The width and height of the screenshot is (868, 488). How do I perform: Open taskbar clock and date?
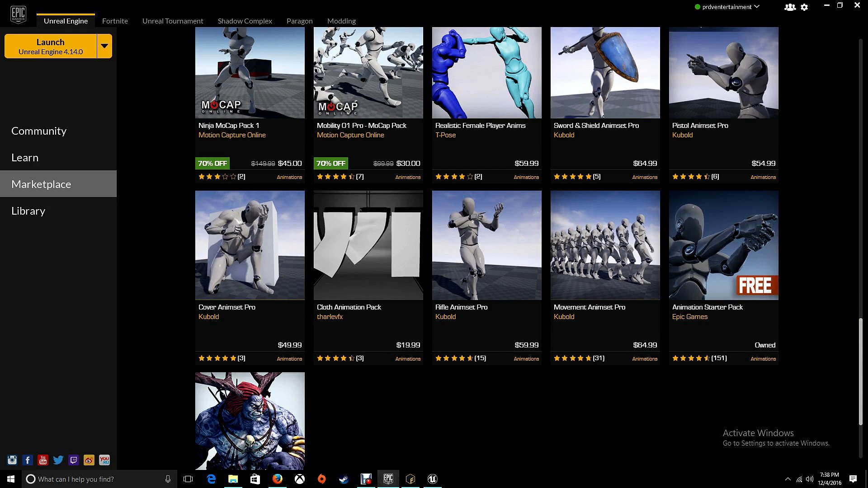coord(829,479)
